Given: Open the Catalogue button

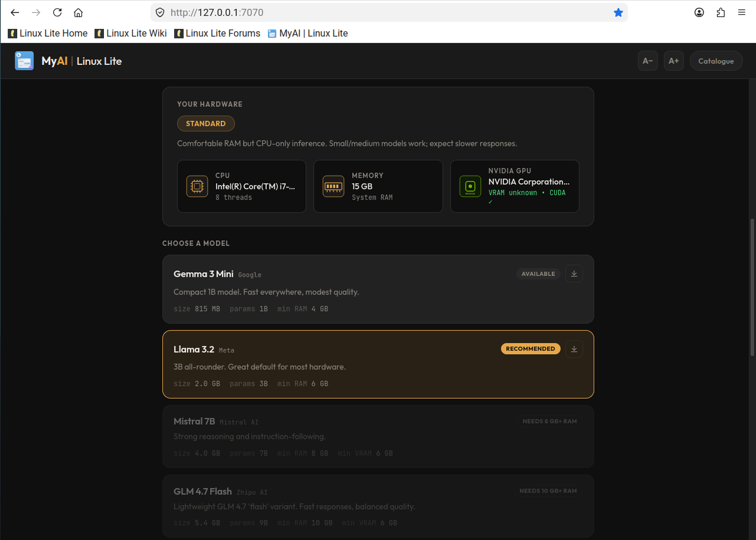Looking at the screenshot, I should pos(716,61).
